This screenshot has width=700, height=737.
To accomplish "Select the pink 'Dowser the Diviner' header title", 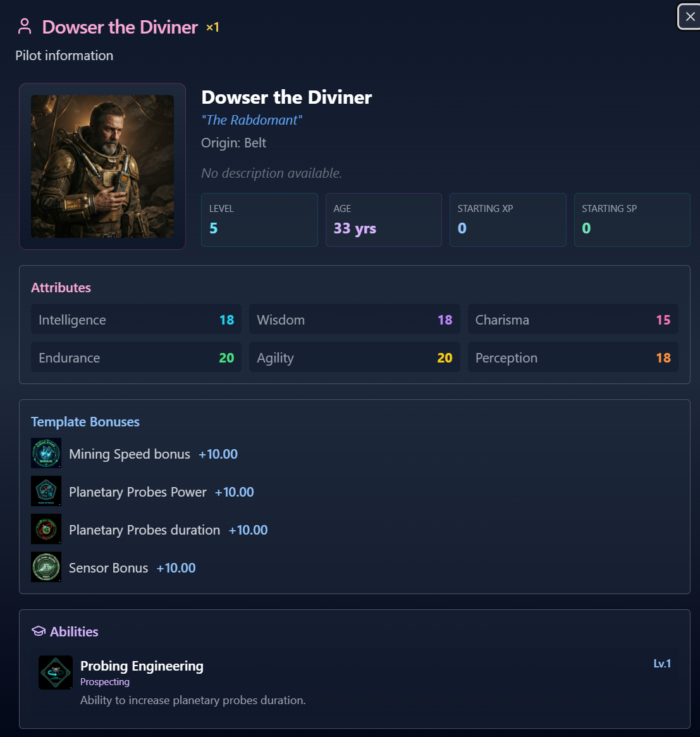I will pos(120,27).
